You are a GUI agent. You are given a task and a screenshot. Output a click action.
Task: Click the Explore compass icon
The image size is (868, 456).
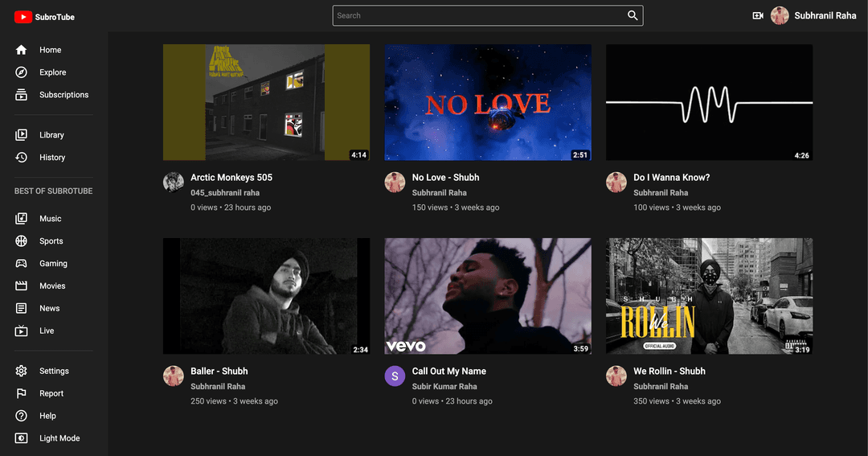(x=21, y=72)
